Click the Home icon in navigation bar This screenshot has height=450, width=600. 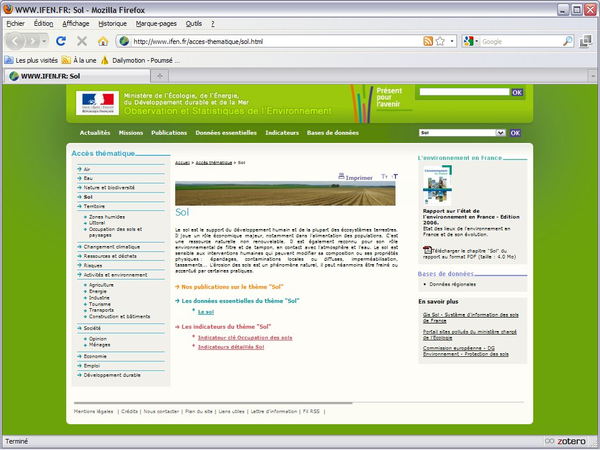[x=102, y=41]
